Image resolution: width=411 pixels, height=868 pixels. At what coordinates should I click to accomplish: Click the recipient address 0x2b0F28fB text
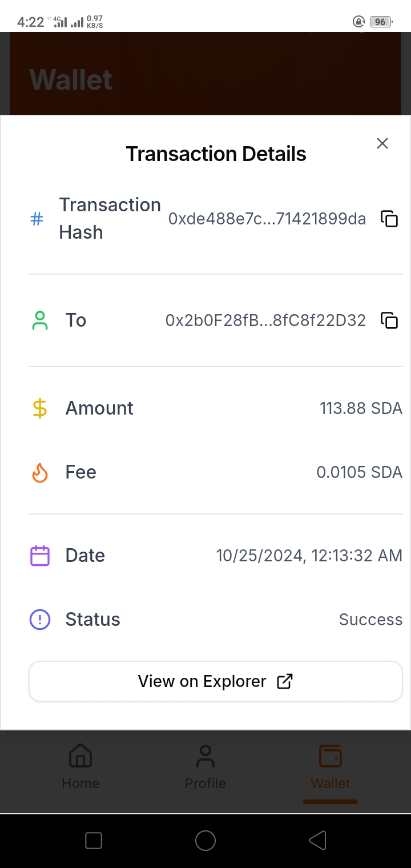[x=265, y=320]
